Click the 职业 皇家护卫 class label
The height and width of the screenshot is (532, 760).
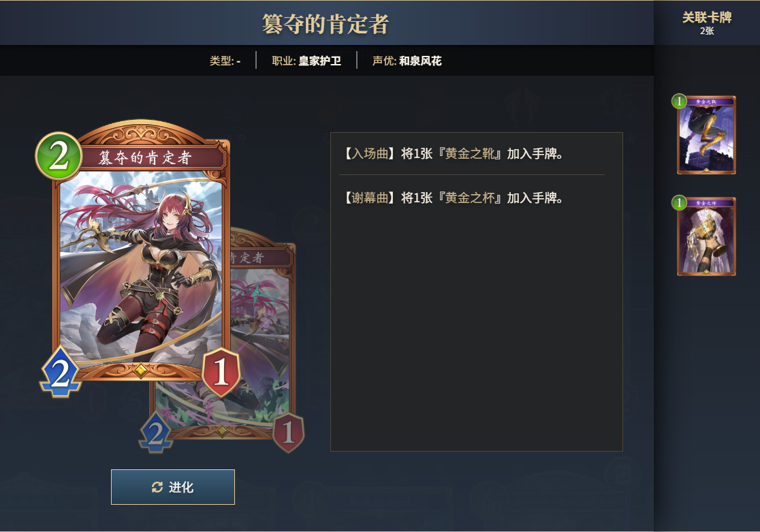click(306, 61)
